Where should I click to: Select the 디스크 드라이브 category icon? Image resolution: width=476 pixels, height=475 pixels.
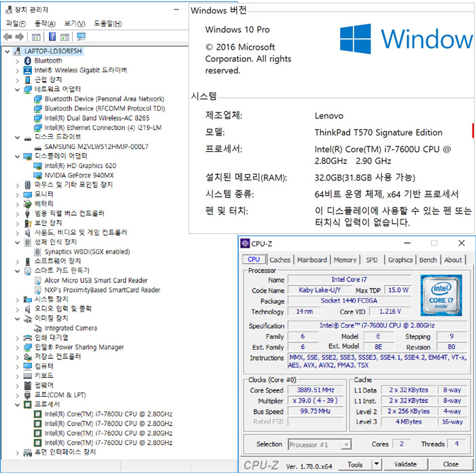pyautogui.click(x=28, y=138)
